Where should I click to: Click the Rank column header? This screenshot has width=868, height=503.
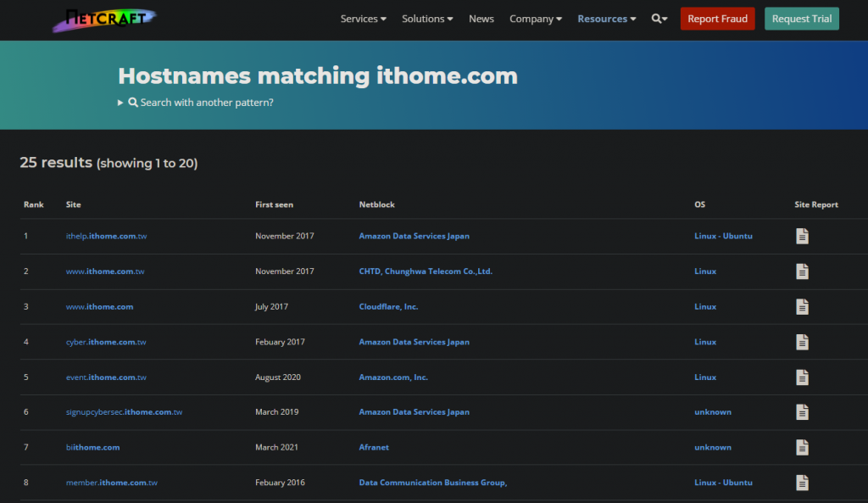click(34, 205)
